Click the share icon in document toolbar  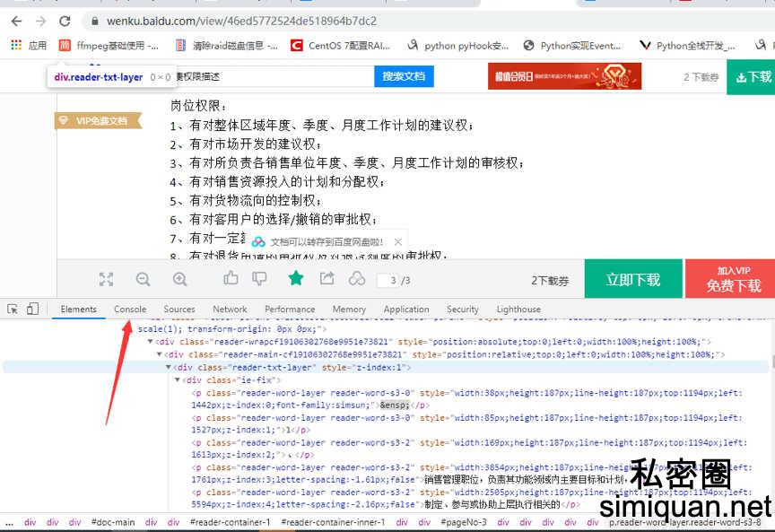327,279
